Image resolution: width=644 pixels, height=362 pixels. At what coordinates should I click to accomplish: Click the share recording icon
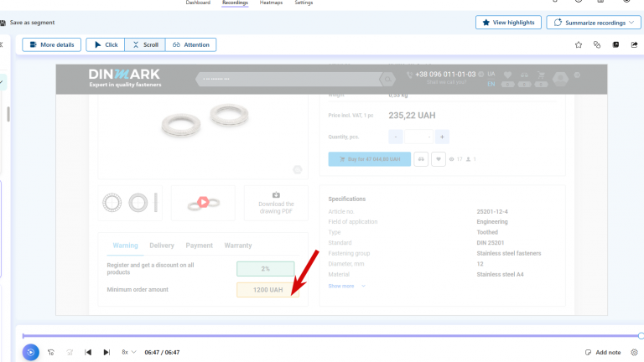click(x=634, y=44)
